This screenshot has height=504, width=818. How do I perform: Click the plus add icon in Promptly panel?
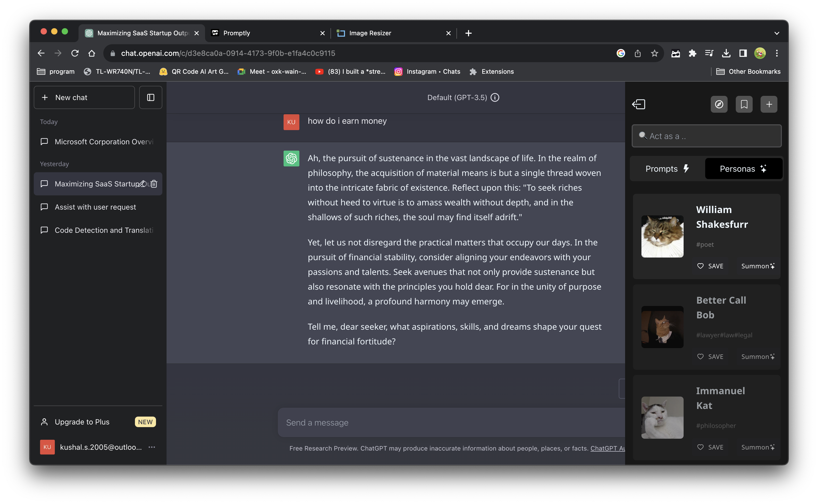(x=769, y=104)
